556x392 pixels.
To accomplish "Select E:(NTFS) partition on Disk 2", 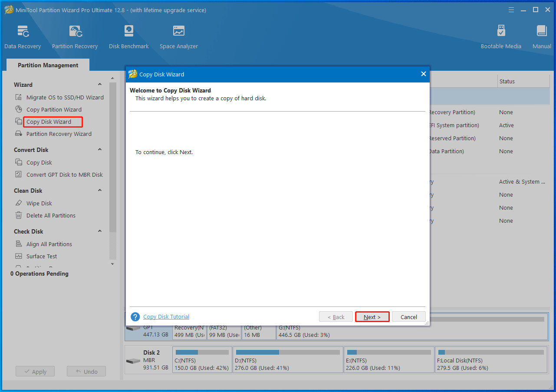I will [389, 359].
